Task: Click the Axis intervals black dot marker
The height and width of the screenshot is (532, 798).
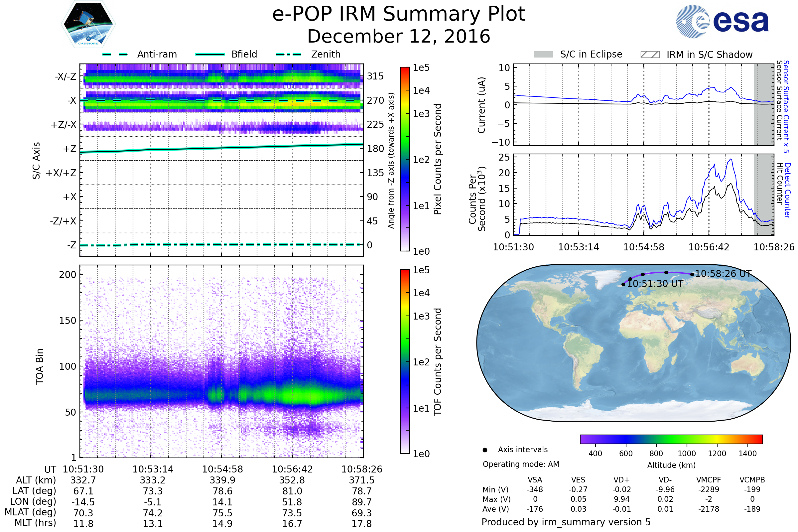Action: [x=485, y=450]
